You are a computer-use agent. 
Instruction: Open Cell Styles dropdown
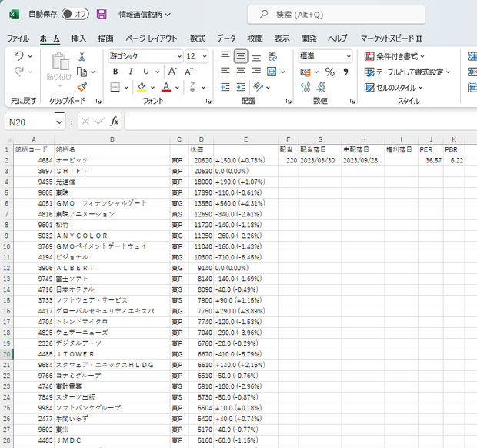point(394,88)
